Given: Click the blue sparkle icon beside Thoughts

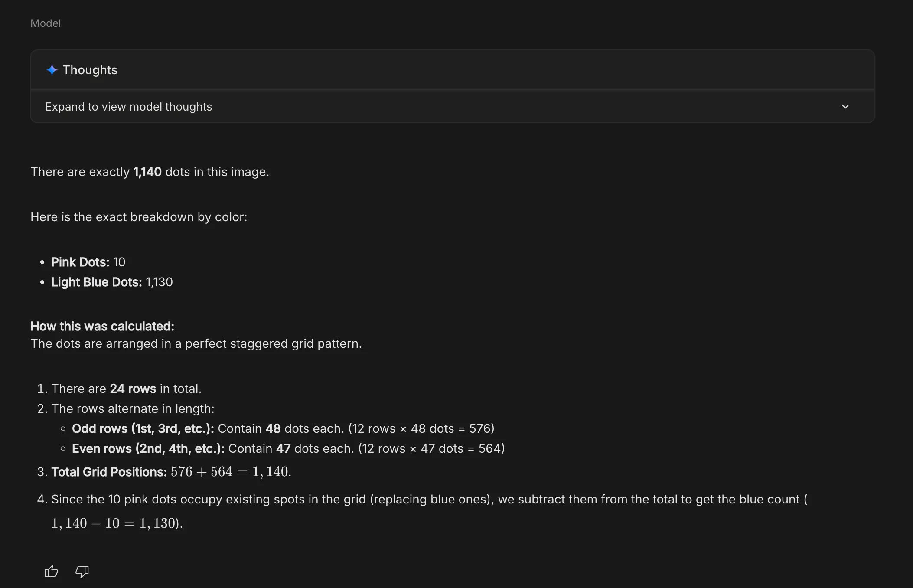Looking at the screenshot, I should (x=52, y=70).
